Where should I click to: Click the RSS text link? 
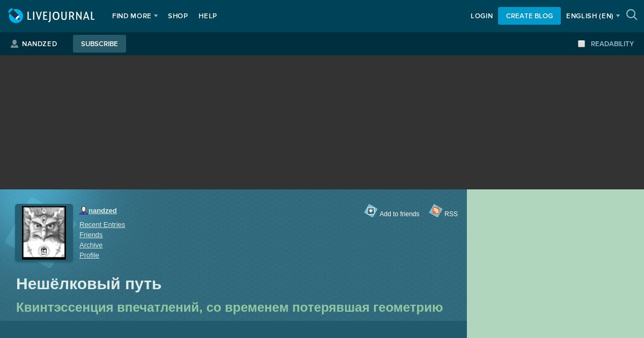coord(451,214)
